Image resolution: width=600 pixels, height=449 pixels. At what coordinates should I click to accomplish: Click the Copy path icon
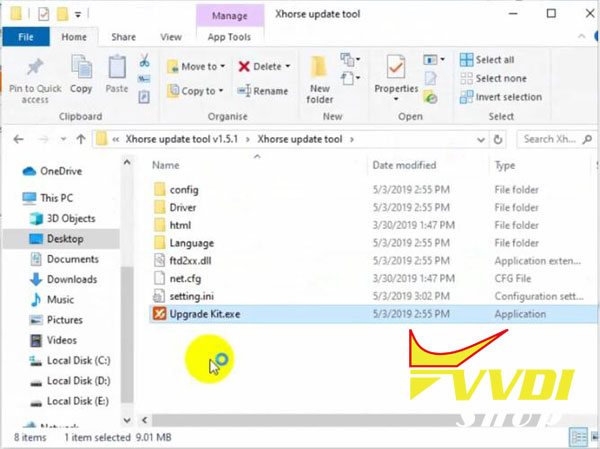[x=144, y=79]
